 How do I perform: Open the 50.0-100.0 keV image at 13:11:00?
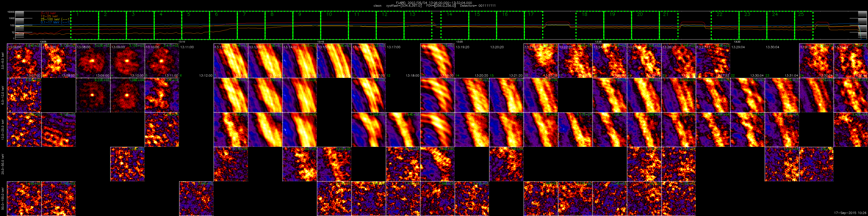[x=196, y=199]
